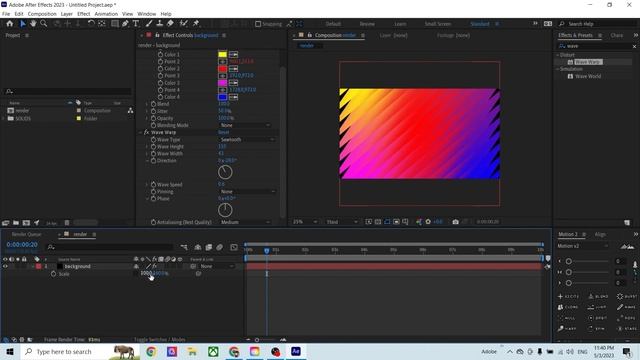Select the Wave World effect entry
The image size is (640, 360).
[x=588, y=76]
